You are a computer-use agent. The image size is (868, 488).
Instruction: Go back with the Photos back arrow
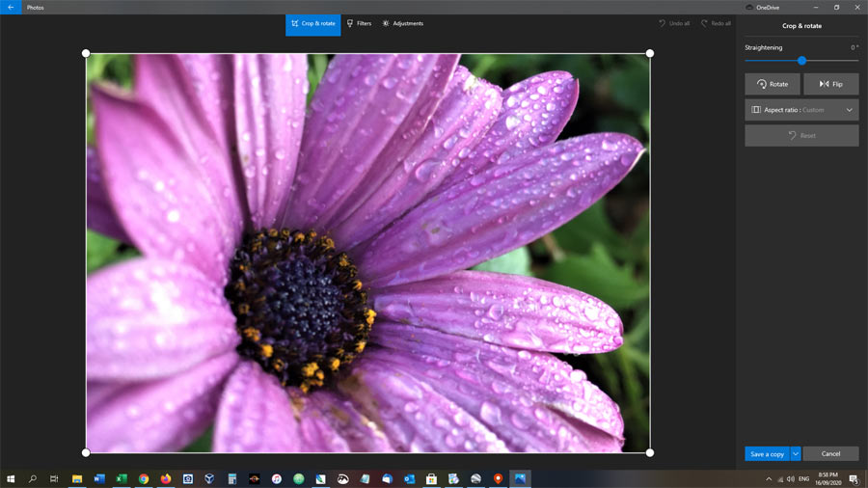coord(11,7)
